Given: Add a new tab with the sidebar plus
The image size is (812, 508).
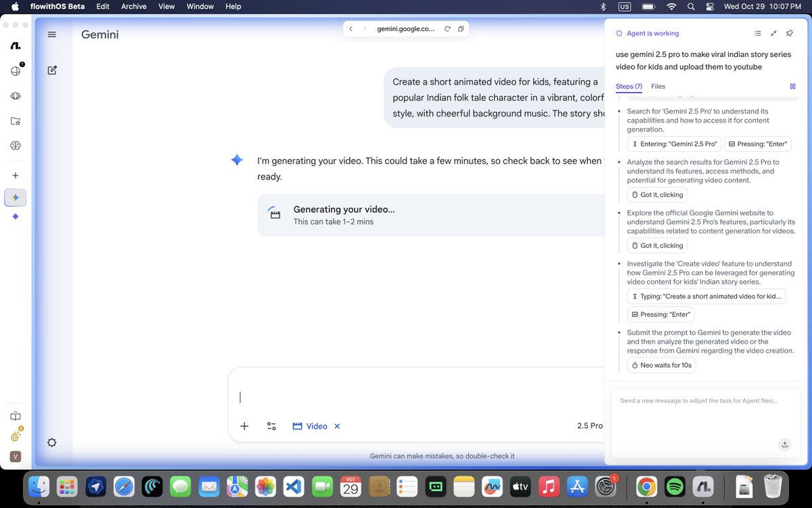Looking at the screenshot, I should tap(16, 175).
